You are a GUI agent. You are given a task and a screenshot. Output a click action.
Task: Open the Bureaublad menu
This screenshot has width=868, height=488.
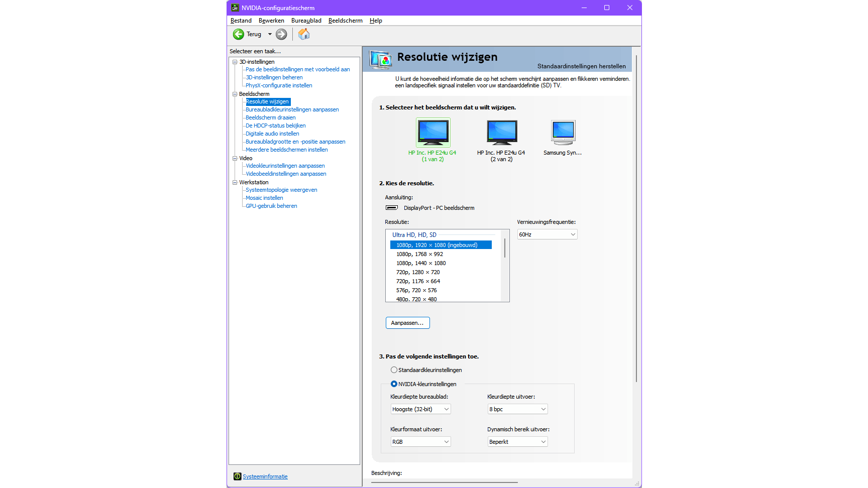(306, 21)
